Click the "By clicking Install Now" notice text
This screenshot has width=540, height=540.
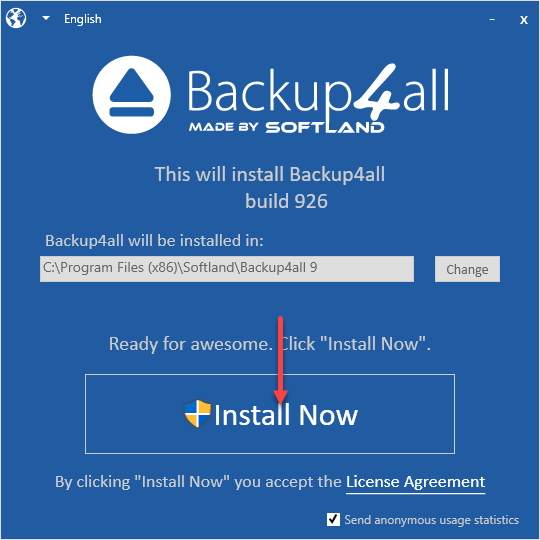point(198,482)
